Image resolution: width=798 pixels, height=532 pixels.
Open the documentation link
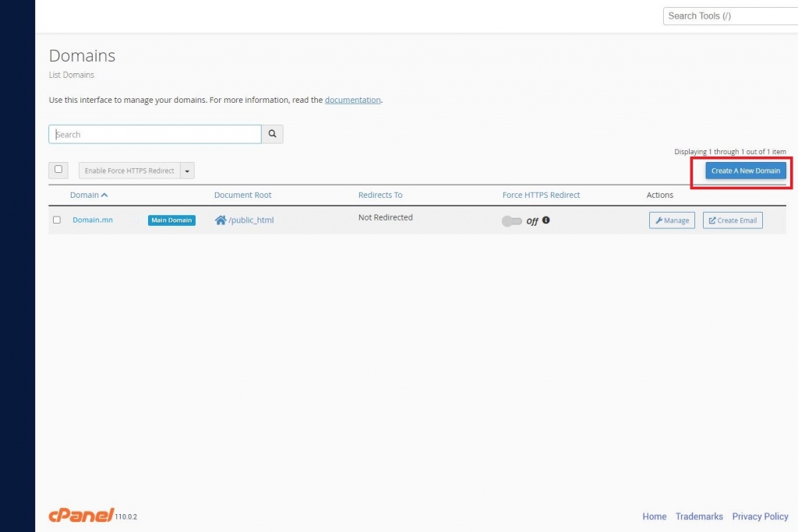click(353, 100)
